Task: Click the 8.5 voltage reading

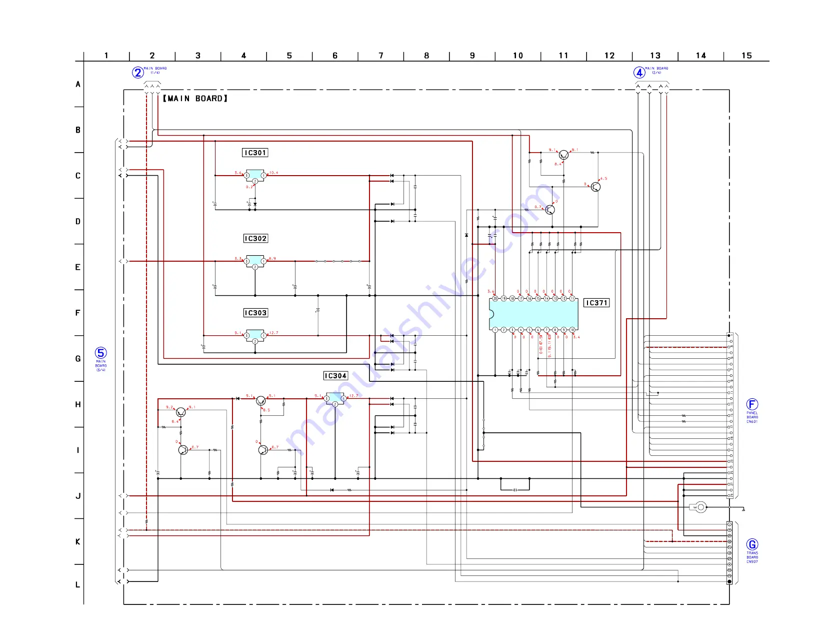Action: (x=266, y=410)
